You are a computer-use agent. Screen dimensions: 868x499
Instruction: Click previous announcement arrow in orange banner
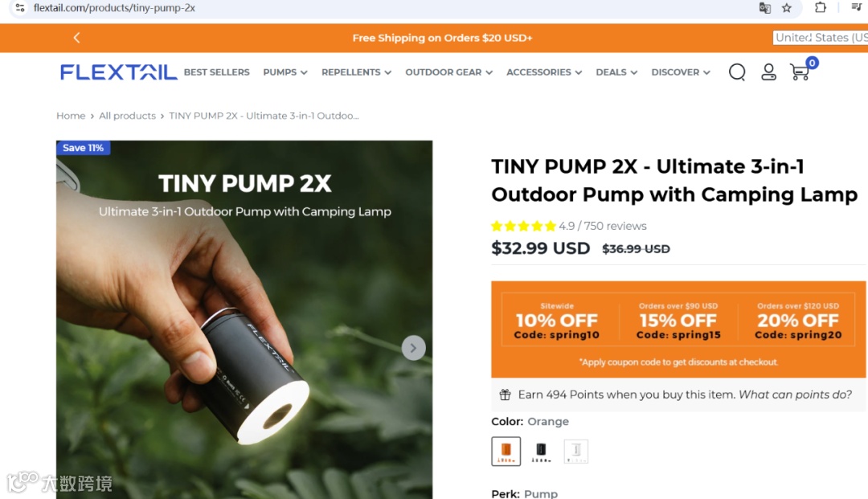click(x=77, y=38)
